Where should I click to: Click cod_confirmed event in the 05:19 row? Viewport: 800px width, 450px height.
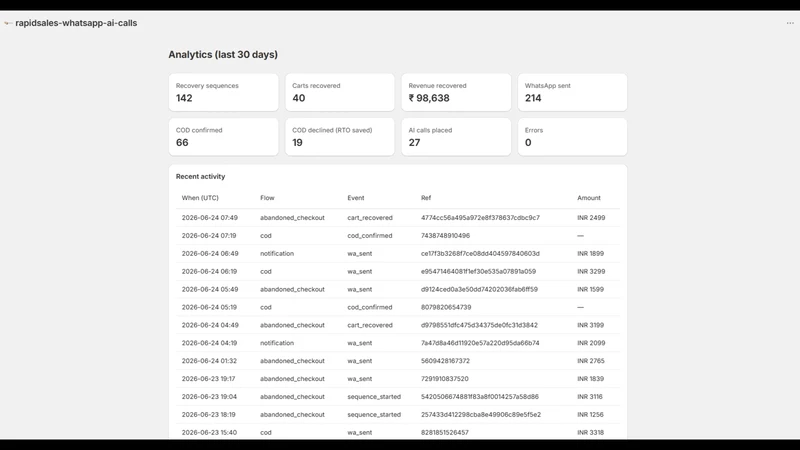(370, 307)
